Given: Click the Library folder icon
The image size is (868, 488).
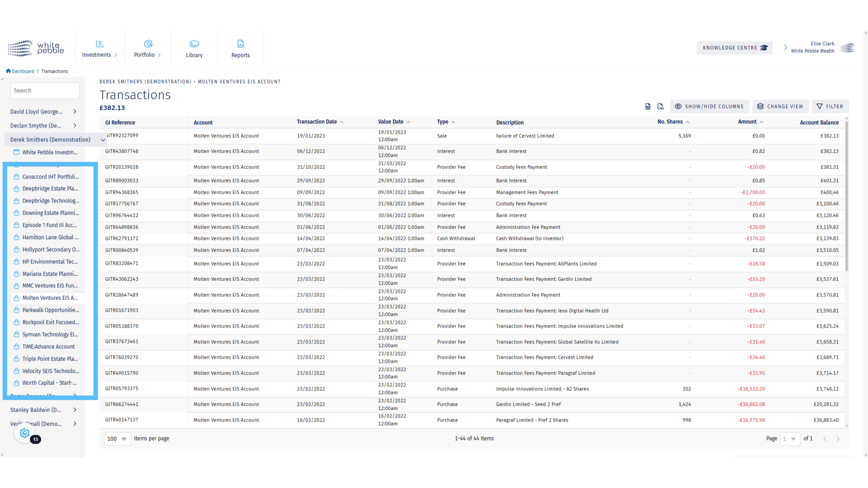Looking at the screenshot, I should (194, 44).
